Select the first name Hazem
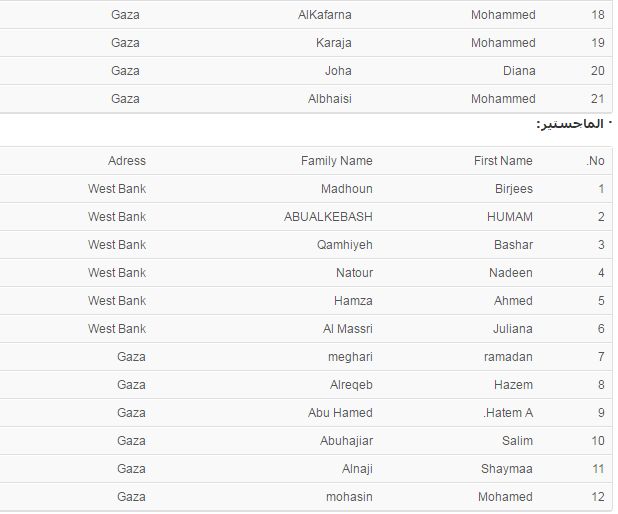Image resolution: width=618 pixels, height=514 pixels. [x=514, y=385]
